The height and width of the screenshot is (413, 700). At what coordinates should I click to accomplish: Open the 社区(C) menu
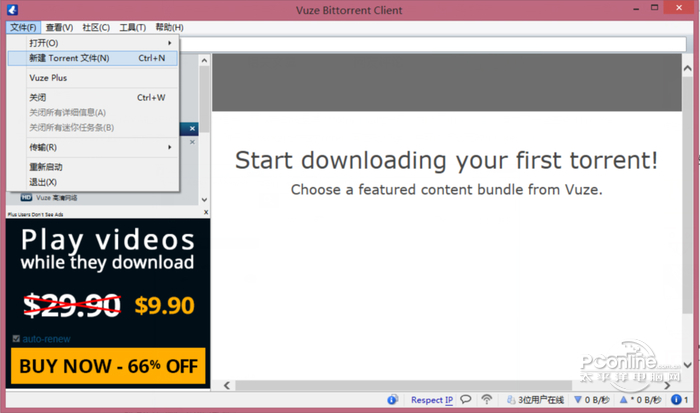tap(96, 28)
